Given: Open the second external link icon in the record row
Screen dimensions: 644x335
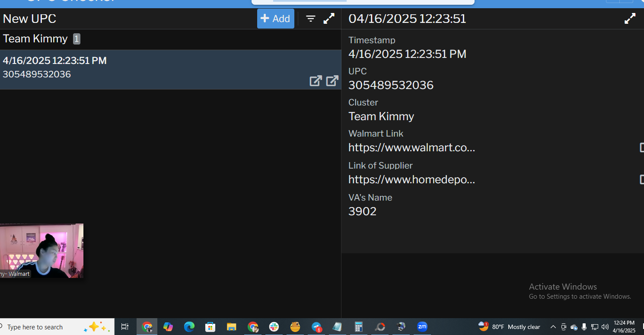Looking at the screenshot, I should click(x=332, y=81).
